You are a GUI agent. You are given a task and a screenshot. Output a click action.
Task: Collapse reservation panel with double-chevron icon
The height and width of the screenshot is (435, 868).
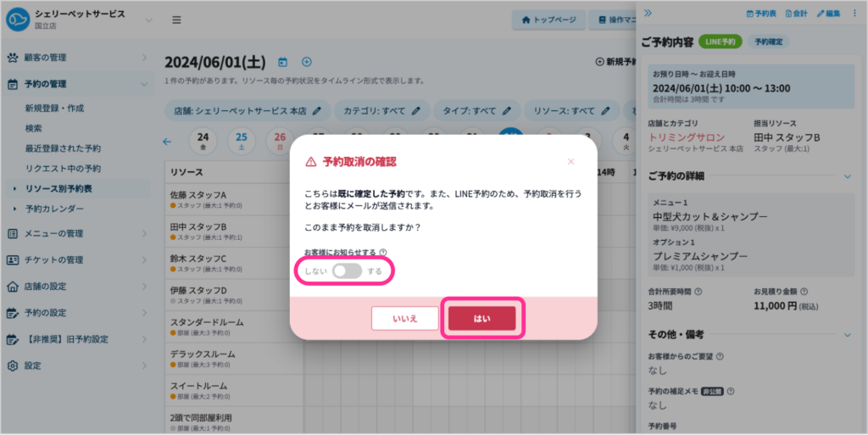point(648,14)
